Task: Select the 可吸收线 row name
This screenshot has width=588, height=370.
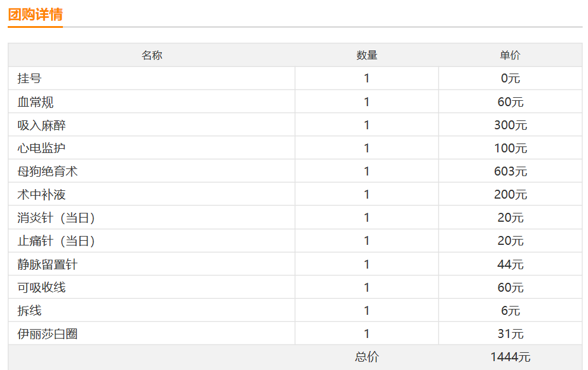Action: point(42,288)
